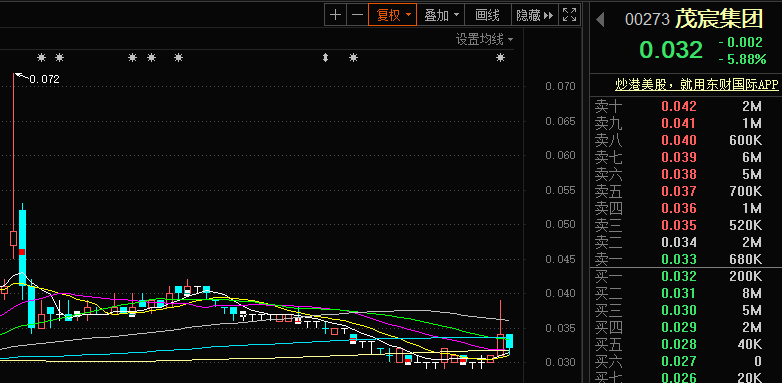
Task: Click the up-down arrow event marker
Action: [325, 58]
